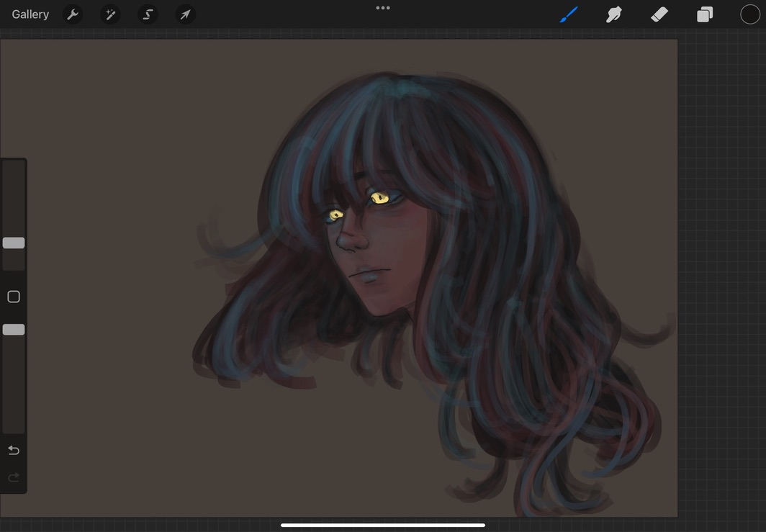This screenshot has height=532, width=766.
Task: Undo the last stroke
Action: point(14,450)
